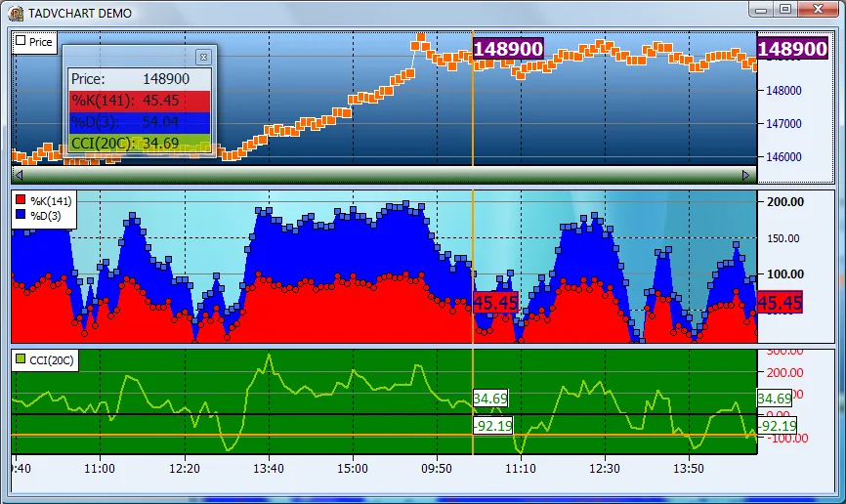This screenshot has width=846, height=504.
Task: Click the green horizontal chart scrollbar track
Action: 382,175
